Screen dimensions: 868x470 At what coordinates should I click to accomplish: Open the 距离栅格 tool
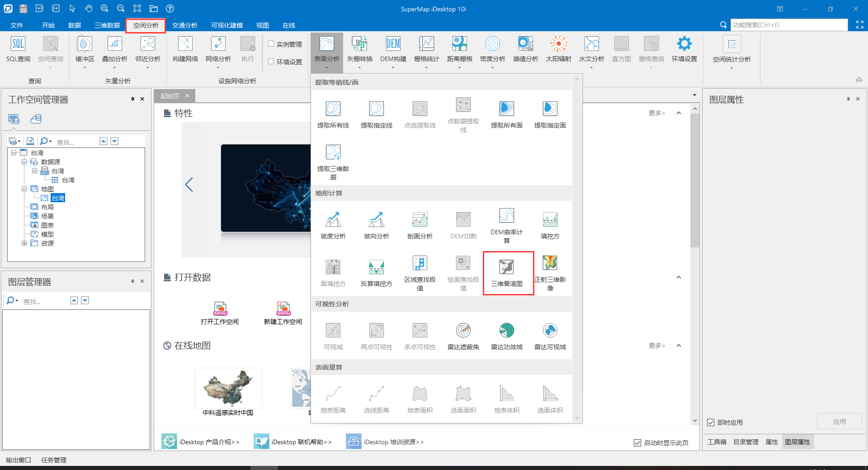click(x=459, y=49)
